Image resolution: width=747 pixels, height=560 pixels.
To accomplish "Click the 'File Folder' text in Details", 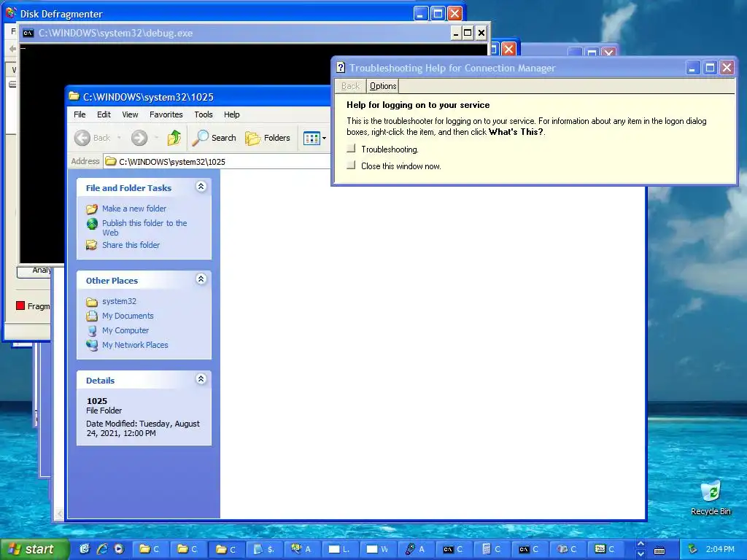I will click(x=104, y=411).
